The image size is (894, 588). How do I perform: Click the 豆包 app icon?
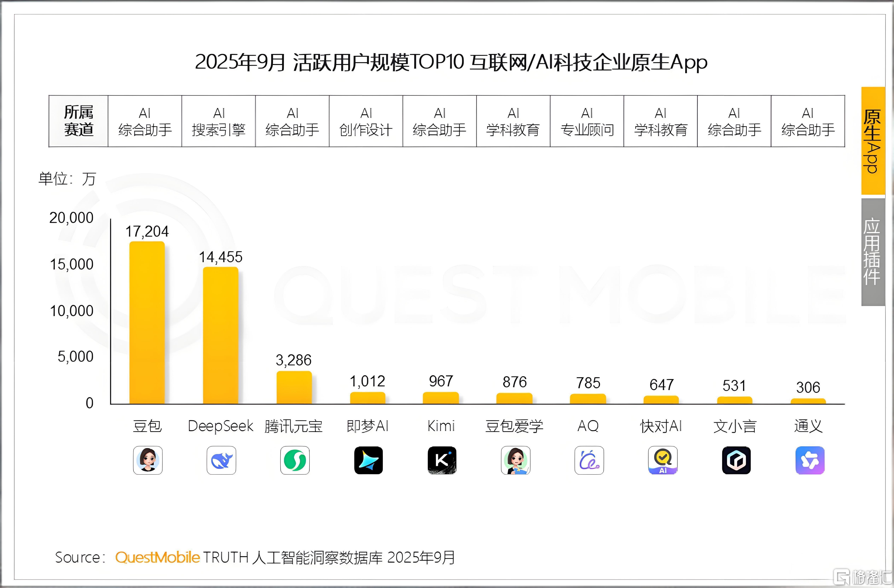148,460
